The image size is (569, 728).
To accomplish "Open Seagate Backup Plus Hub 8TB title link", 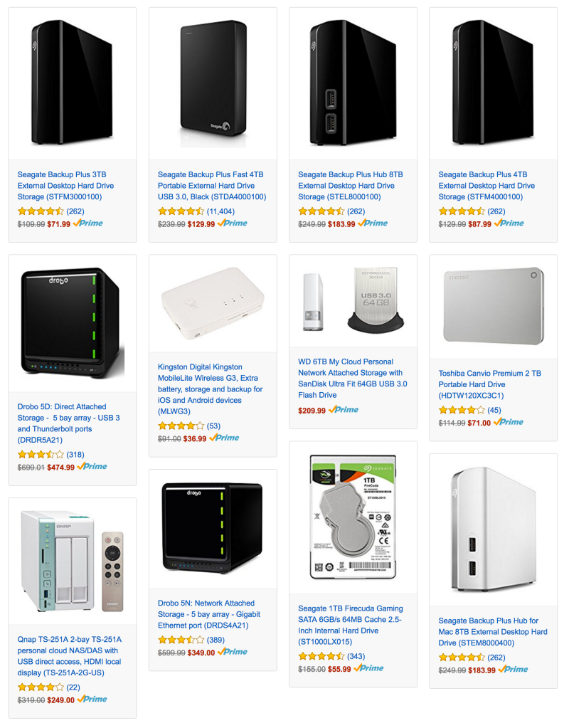I will coord(351,186).
